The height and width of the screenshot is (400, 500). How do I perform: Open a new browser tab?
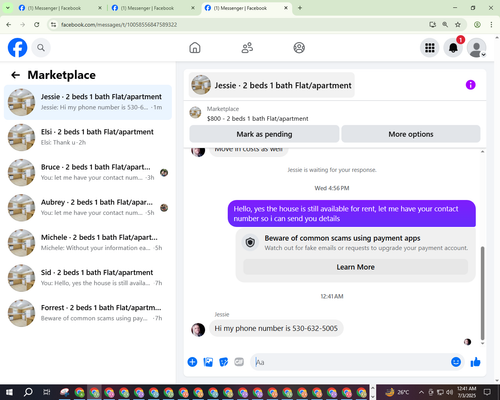tap(300, 8)
